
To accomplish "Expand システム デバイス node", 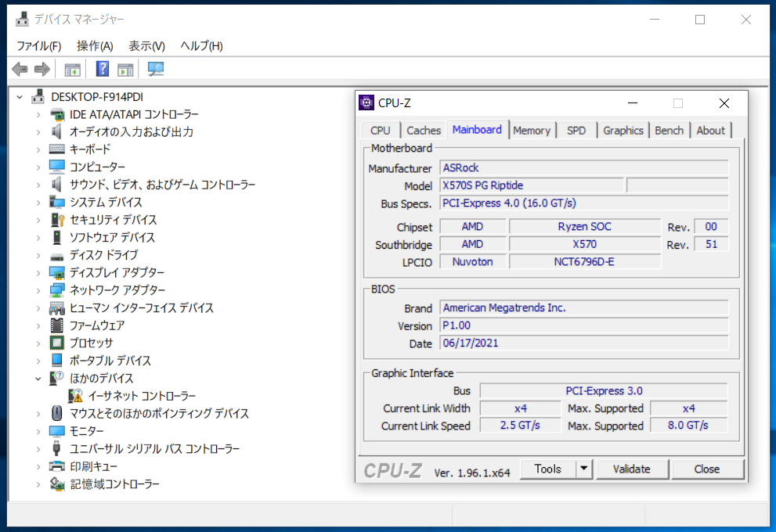I will [x=38, y=202].
